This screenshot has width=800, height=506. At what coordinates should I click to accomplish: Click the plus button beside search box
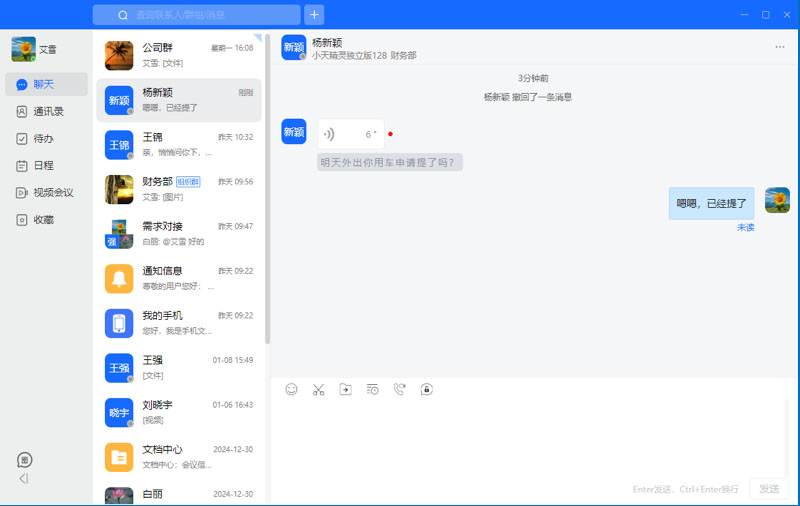[314, 15]
